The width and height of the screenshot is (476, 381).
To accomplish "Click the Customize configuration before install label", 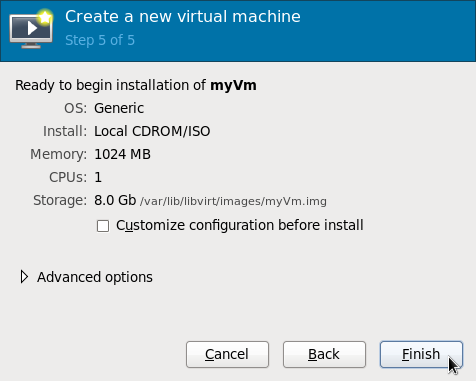I will tap(240, 225).
